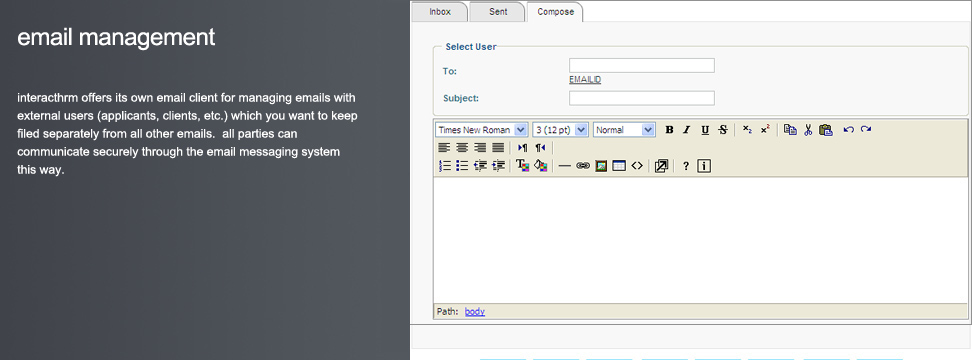Click the 'Select User' legend text
Viewport: 972px width, 360px height.
coord(471,47)
